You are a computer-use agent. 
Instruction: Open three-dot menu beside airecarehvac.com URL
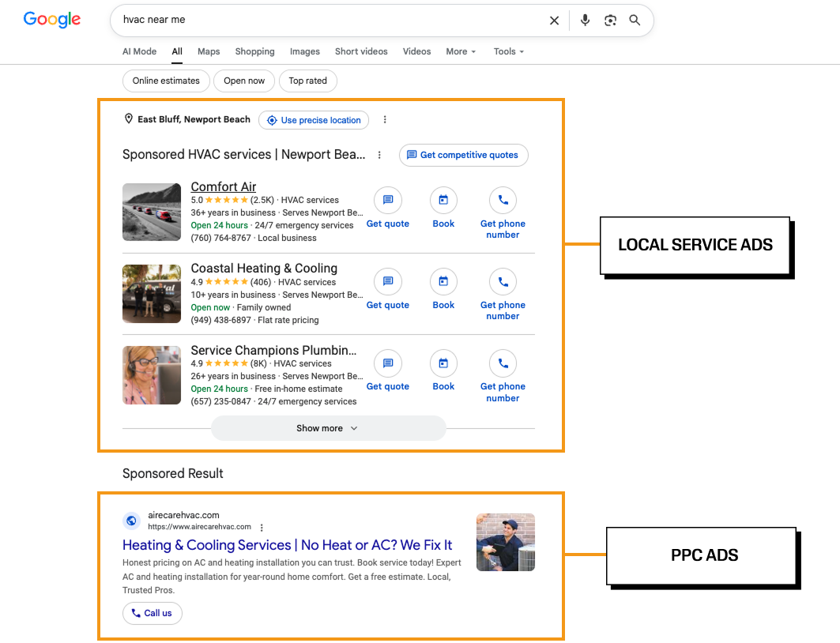(262, 528)
